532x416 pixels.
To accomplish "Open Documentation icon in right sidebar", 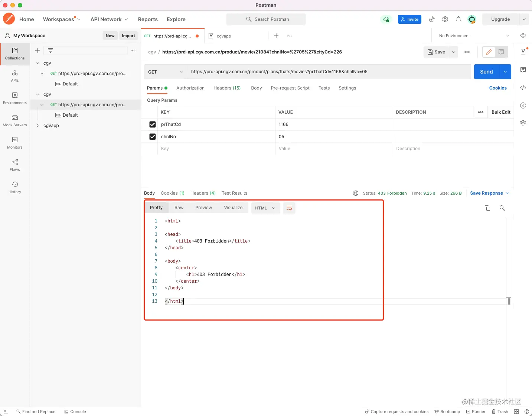I will [523, 52].
